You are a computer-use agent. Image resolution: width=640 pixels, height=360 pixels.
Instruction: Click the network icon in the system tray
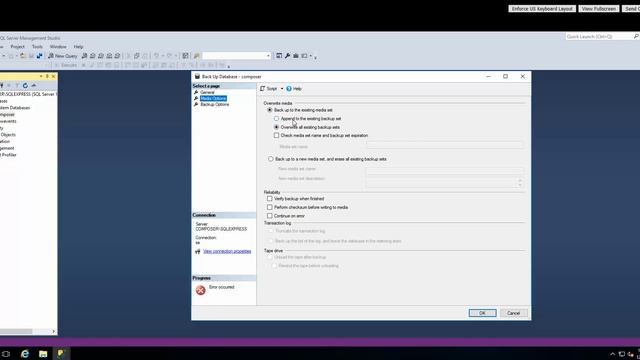(x=622, y=354)
